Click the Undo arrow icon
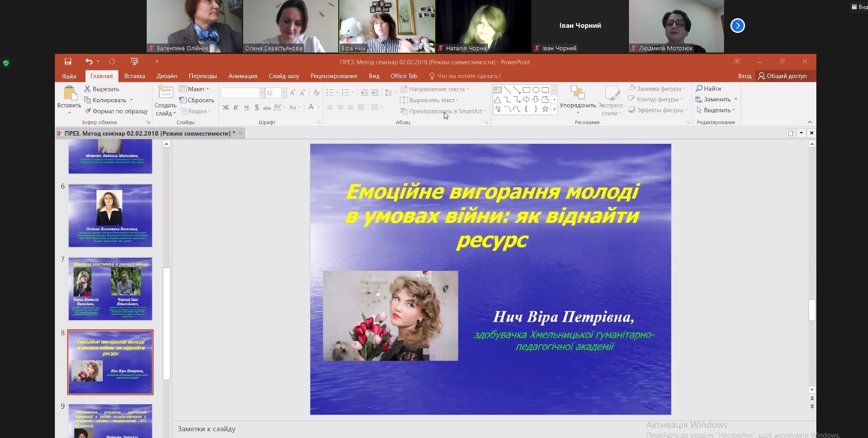Screen dimensions: 868x438 tap(89, 62)
